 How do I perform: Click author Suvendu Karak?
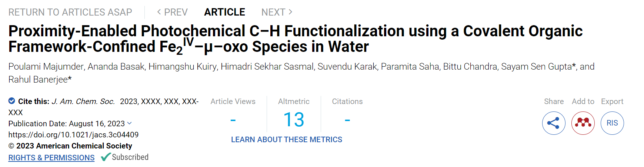[x=347, y=67]
